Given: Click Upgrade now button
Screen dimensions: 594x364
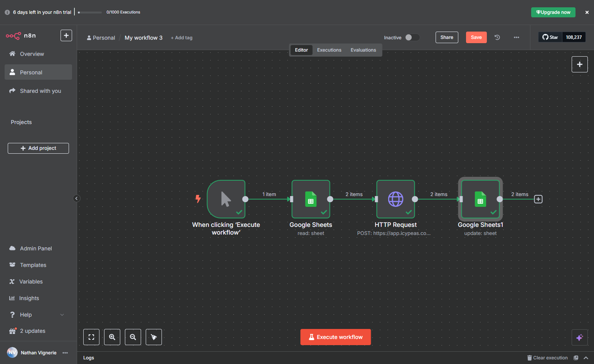Looking at the screenshot, I should (x=553, y=12).
